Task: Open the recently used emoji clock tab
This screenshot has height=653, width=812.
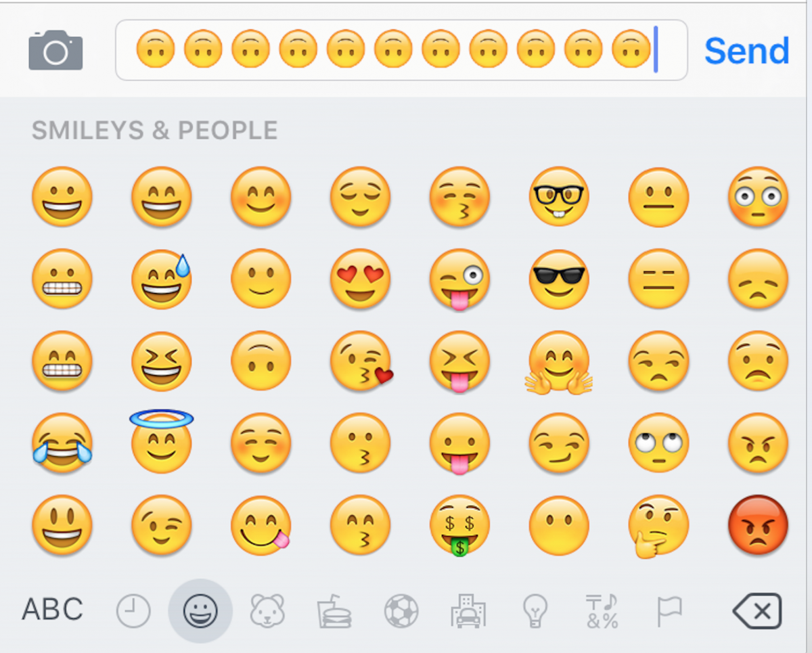Action: (133, 611)
